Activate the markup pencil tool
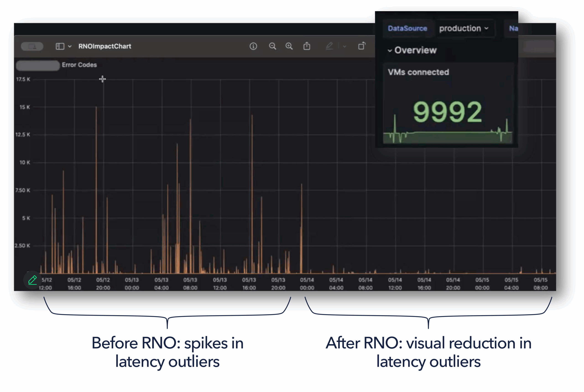The width and height of the screenshot is (584, 392). [x=329, y=46]
